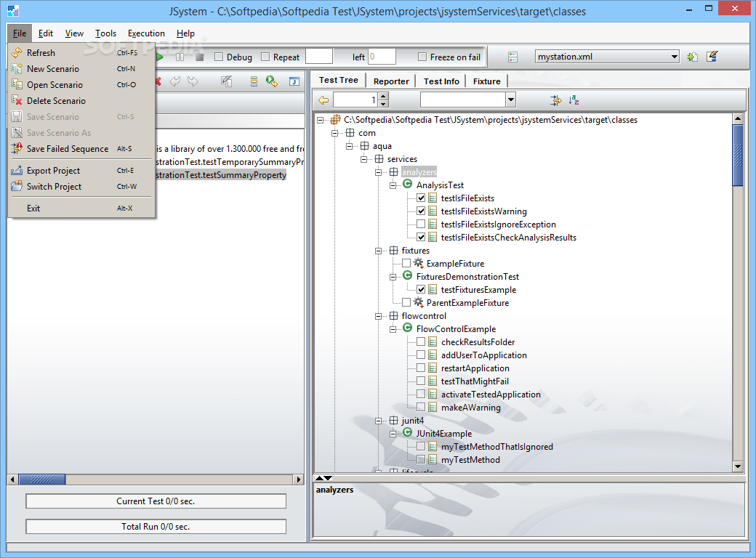Click the ParentExampleFixture gear icon
Image resolution: width=756 pixels, height=558 pixels.
[x=419, y=302]
